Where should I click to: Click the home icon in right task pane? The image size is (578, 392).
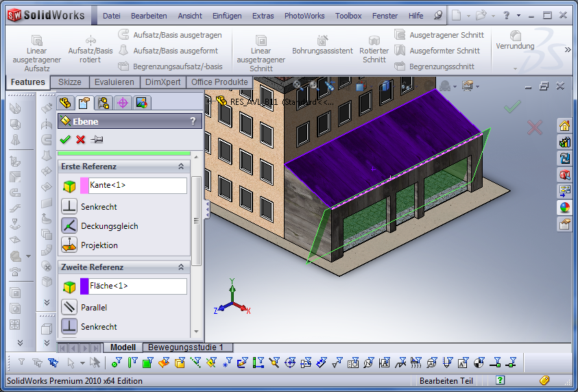[x=564, y=125]
